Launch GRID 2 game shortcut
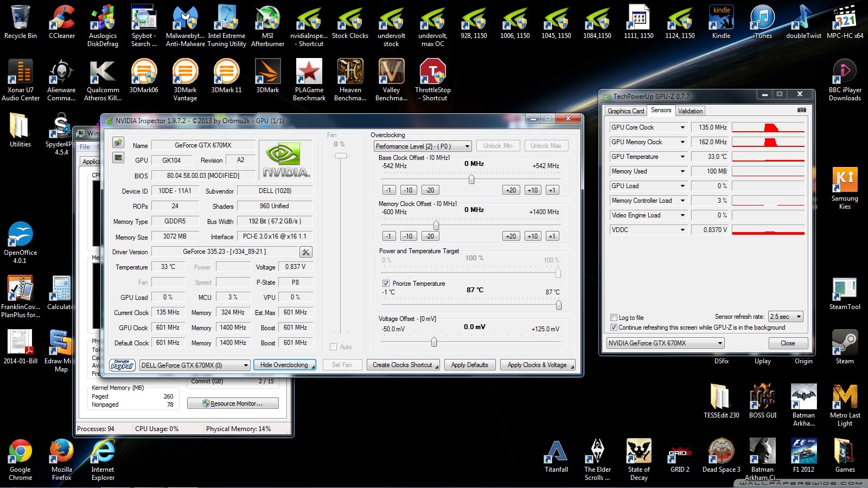868x488 pixels. pos(680,456)
